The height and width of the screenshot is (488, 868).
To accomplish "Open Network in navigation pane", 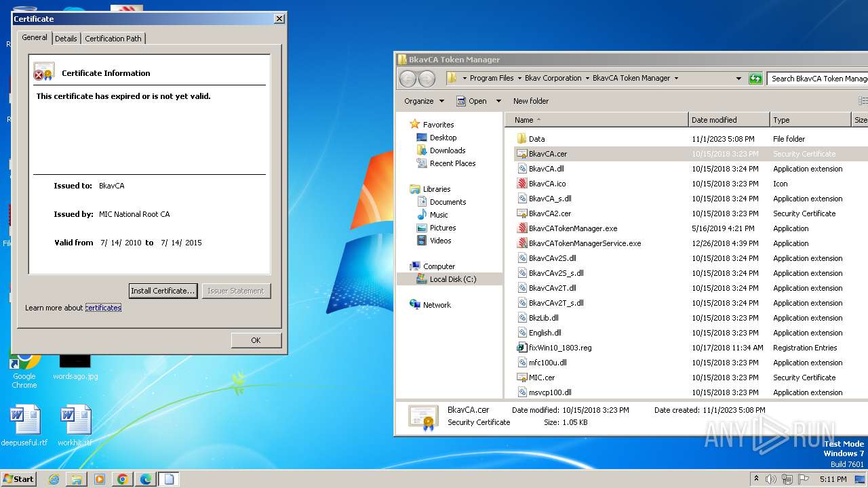I will point(437,305).
